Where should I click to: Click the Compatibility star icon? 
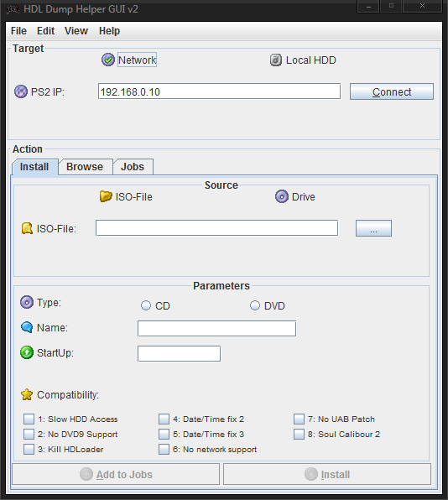coord(27,394)
